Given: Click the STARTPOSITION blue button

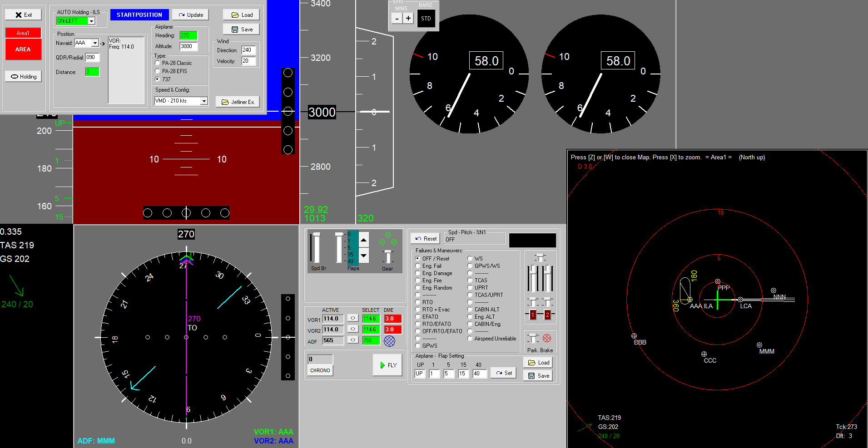Looking at the screenshot, I should (139, 15).
